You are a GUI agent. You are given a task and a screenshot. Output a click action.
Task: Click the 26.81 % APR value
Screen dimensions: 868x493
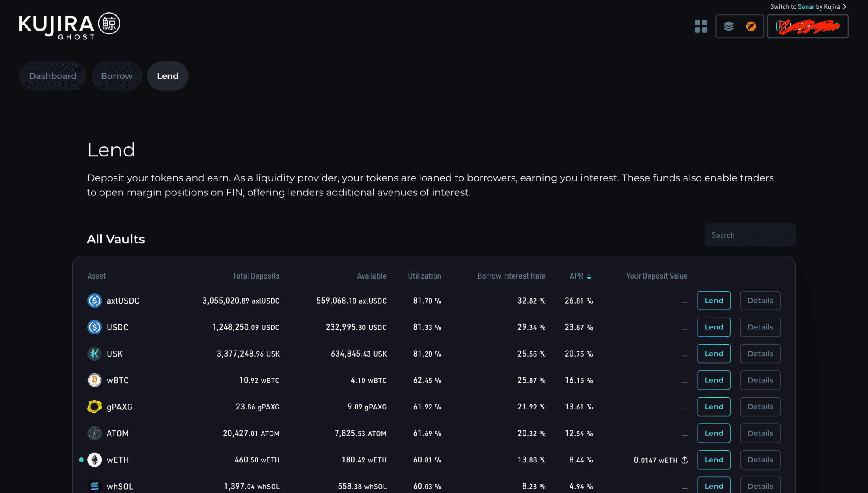point(579,301)
